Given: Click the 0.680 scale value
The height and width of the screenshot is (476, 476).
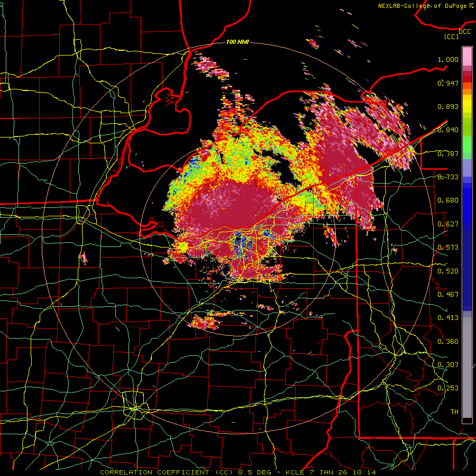Looking at the screenshot, I should click(x=448, y=200).
